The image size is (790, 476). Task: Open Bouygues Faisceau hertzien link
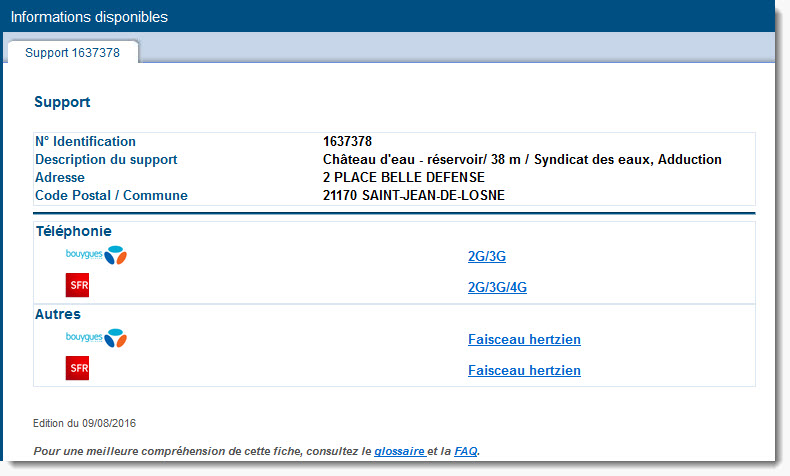click(524, 339)
